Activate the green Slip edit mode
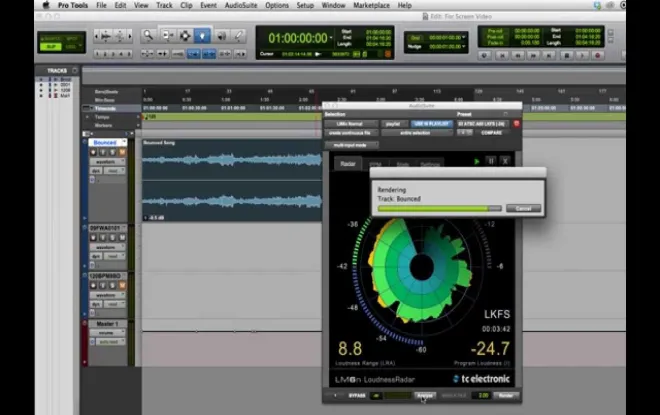The width and height of the screenshot is (660, 415). pyautogui.click(x=51, y=47)
